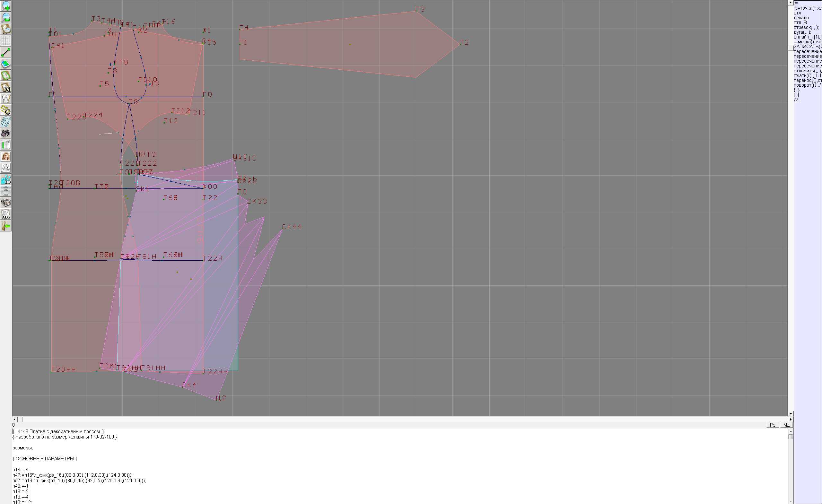
Task: Click the zoom out magnifier icon
Action: coord(6,17)
